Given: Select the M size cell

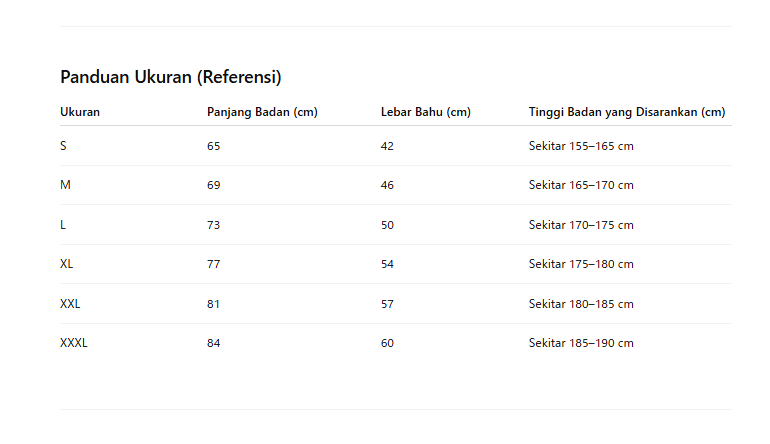Looking at the screenshot, I should [x=65, y=185].
